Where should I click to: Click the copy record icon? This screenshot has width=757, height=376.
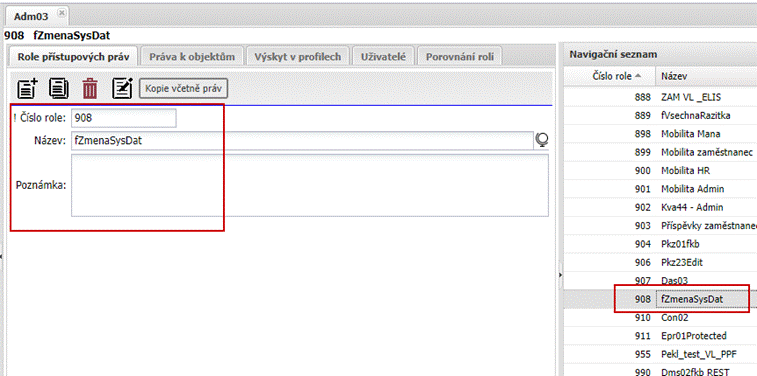59,88
